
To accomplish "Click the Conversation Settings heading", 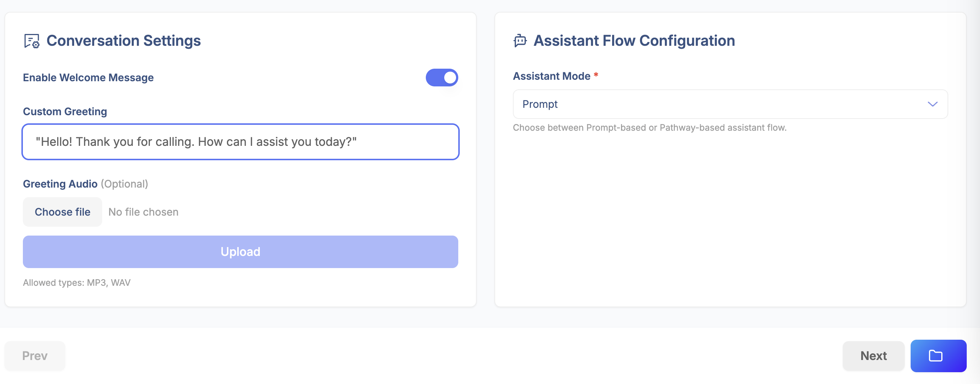I will click(x=124, y=41).
